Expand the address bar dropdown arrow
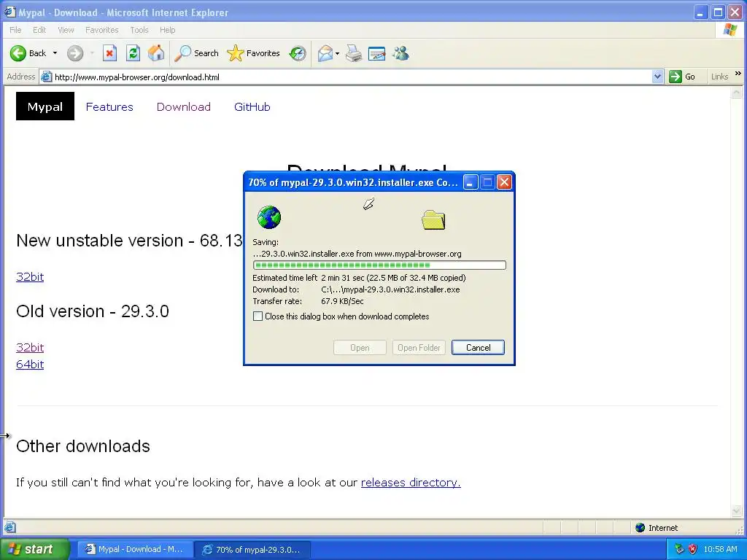Viewport: 747px width, 560px height. (657, 77)
